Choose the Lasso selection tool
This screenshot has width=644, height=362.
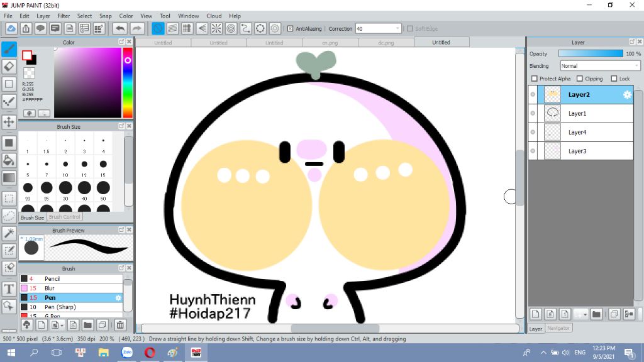click(x=9, y=216)
